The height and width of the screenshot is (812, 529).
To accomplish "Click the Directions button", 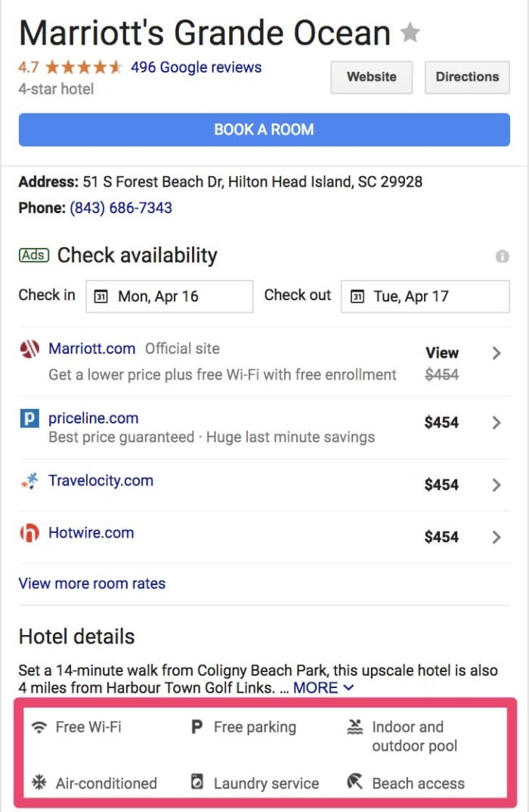I will coord(467,77).
